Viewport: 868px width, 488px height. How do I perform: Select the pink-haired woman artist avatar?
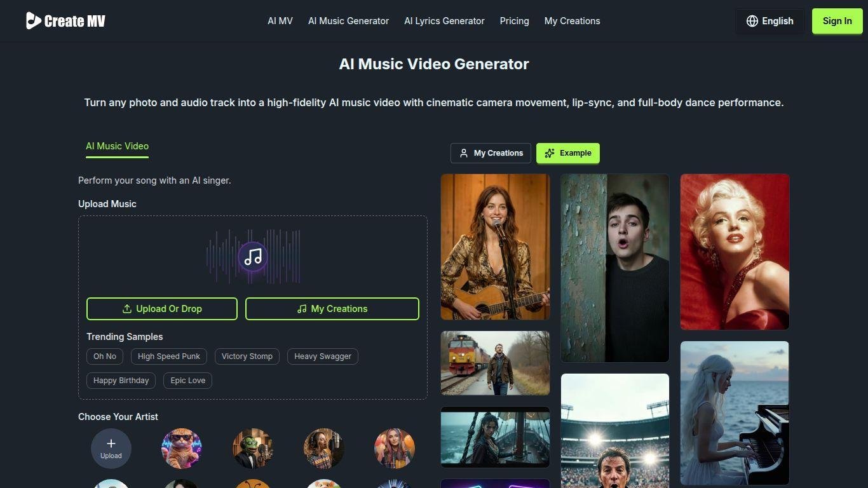point(395,448)
